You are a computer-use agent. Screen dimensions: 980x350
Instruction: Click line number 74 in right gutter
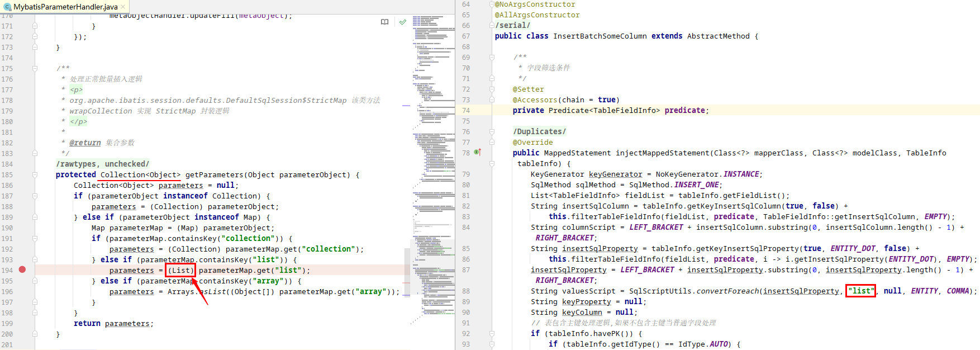tap(466, 111)
